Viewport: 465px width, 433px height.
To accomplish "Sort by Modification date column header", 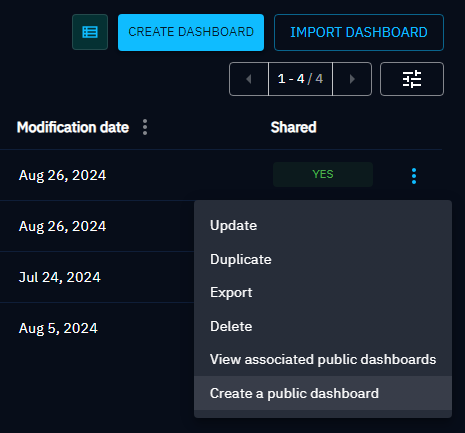I will tap(73, 127).
